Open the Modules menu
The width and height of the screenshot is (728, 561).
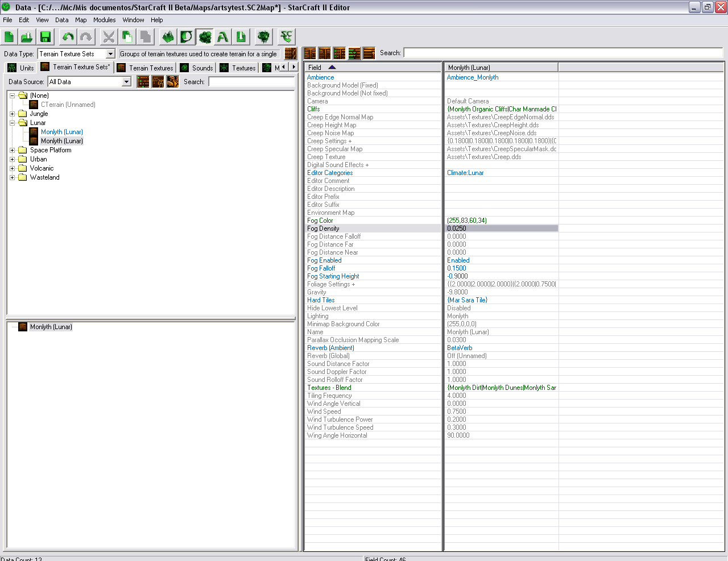(x=105, y=20)
